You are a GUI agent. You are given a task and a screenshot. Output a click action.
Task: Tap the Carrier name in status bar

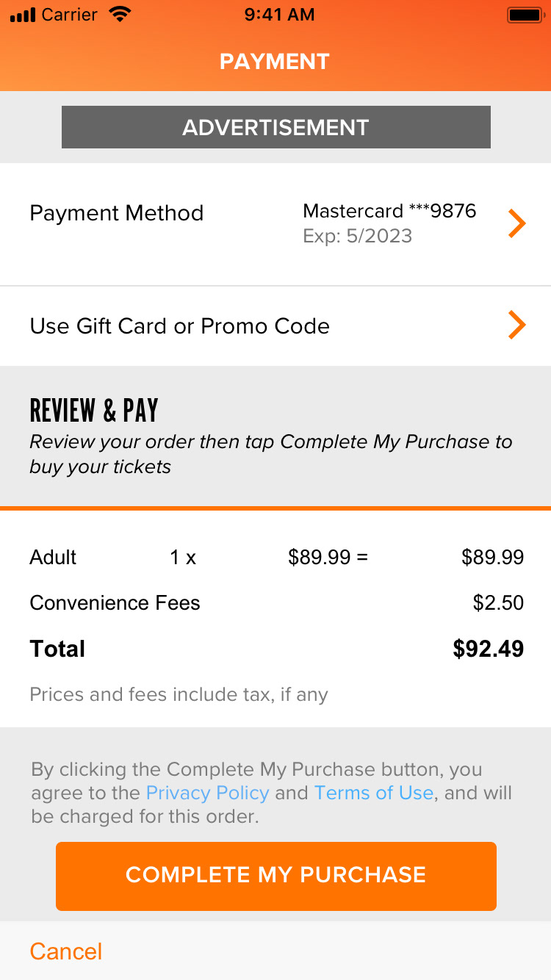coord(71,15)
